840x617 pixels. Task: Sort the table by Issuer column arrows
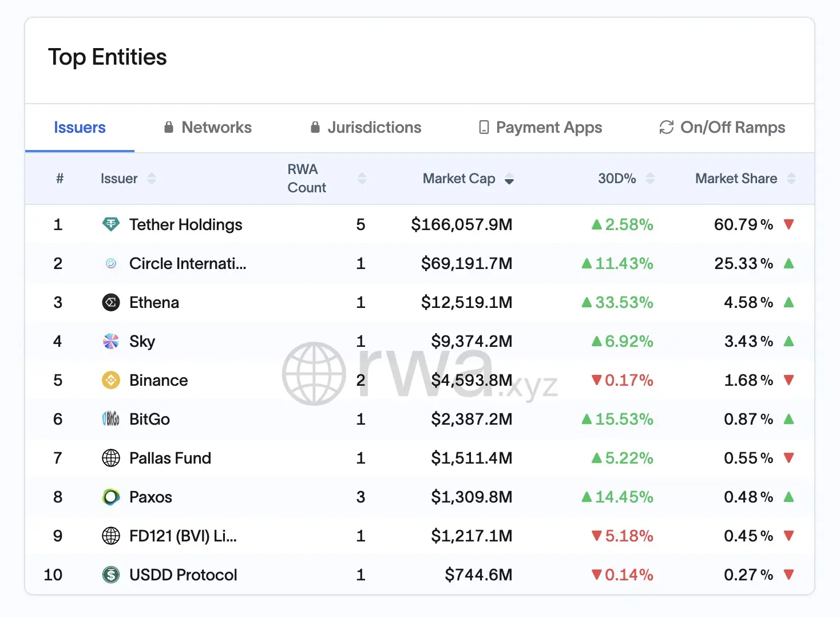152,179
